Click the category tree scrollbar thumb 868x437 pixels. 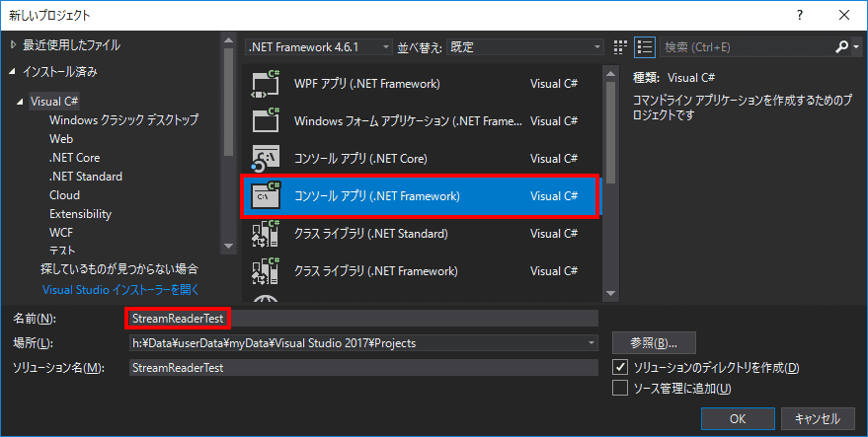(229, 103)
